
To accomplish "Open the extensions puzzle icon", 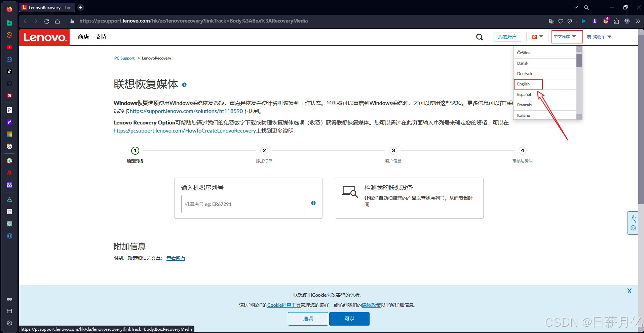I will (616, 21).
